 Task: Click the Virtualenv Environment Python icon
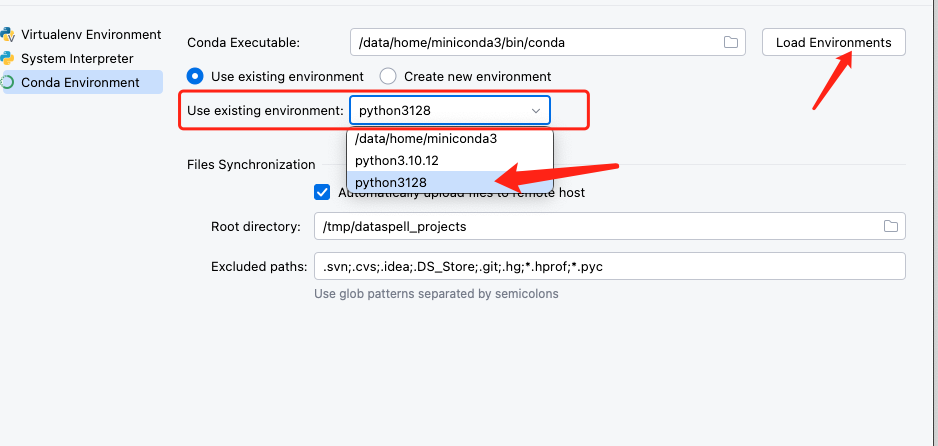[x=8, y=35]
